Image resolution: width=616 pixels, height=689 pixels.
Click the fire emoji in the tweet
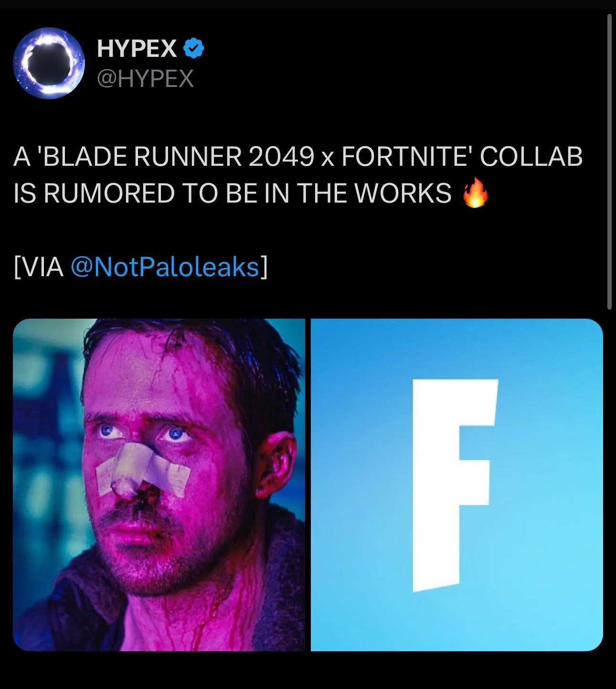pos(476,192)
